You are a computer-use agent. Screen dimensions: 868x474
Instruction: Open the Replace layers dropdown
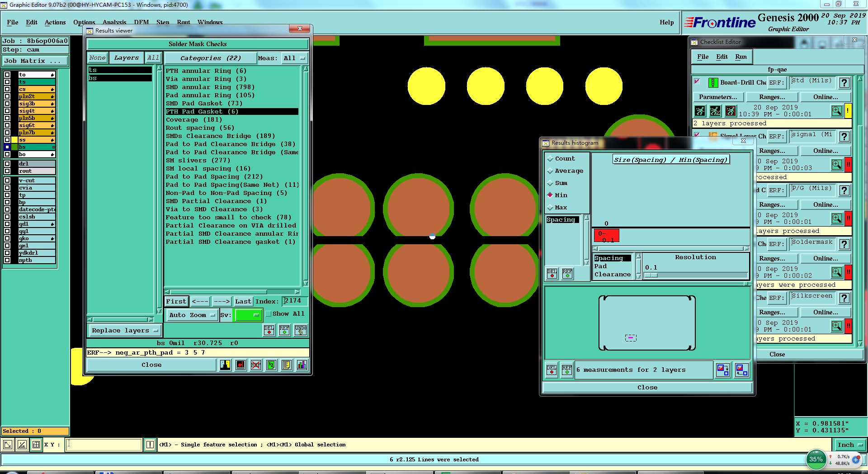click(124, 331)
